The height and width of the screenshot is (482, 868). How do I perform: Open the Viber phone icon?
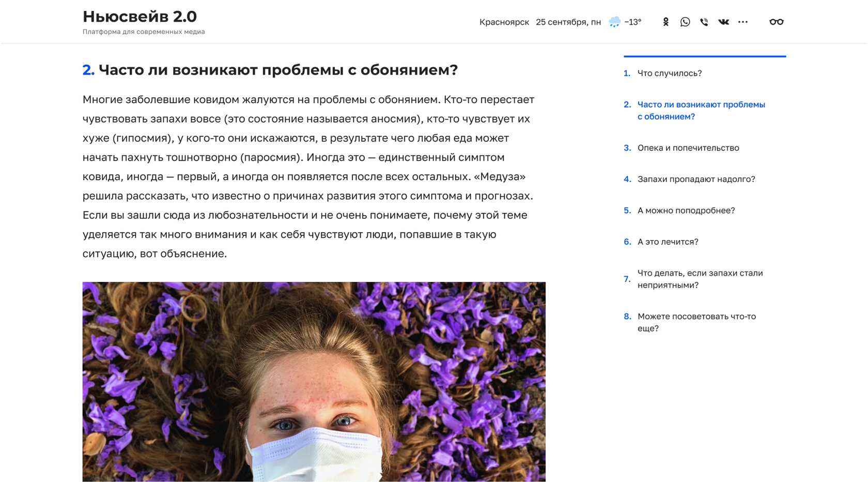(x=704, y=22)
